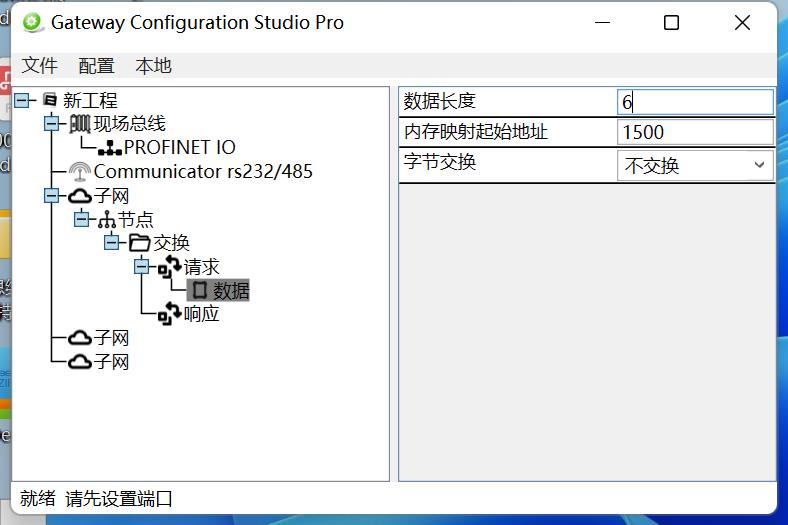Click the 现场总线 fieldbus icon
Screen dimensions: 788x525
80,124
